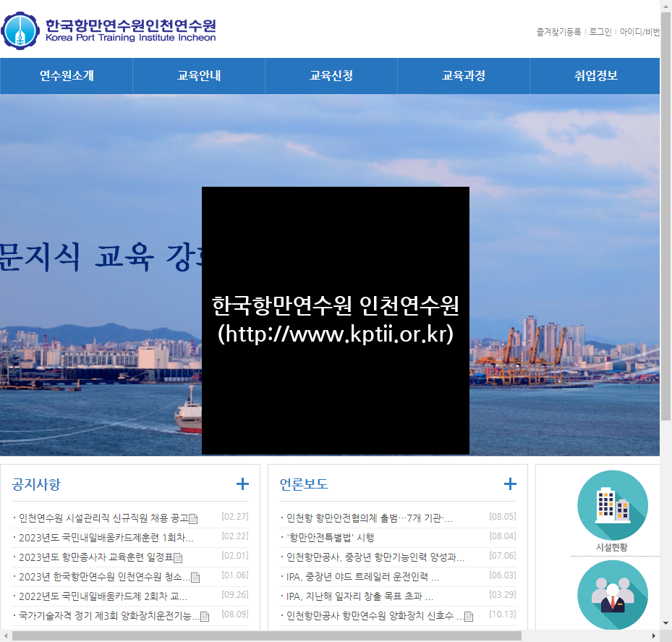Viewport: 672px width, 642px height.
Task: Click the horizontal scrollbar left arrow
Action: [6, 635]
